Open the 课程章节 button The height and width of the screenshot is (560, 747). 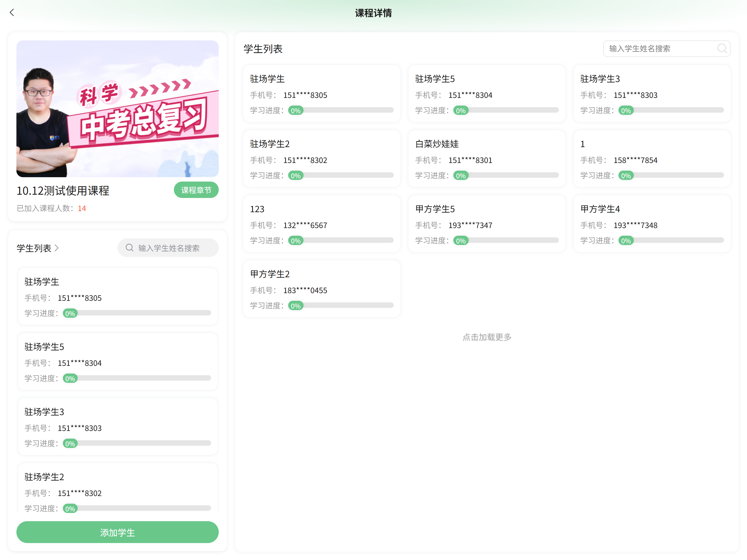pos(196,190)
